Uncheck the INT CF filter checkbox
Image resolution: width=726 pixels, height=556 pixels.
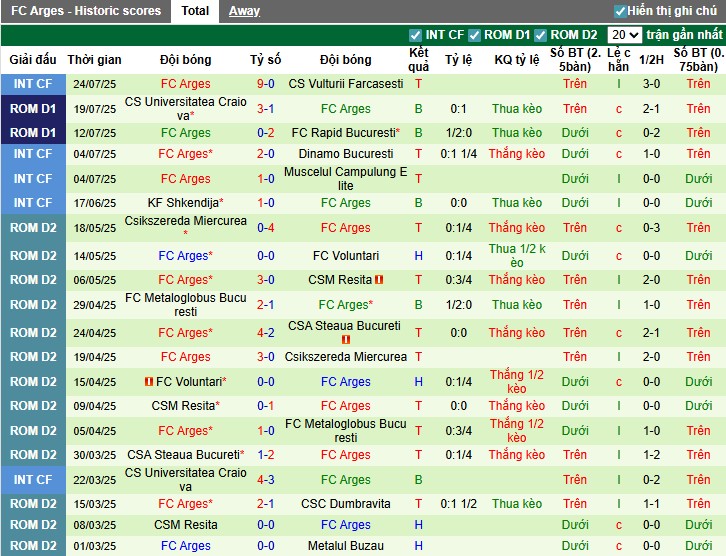[x=415, y=35]
